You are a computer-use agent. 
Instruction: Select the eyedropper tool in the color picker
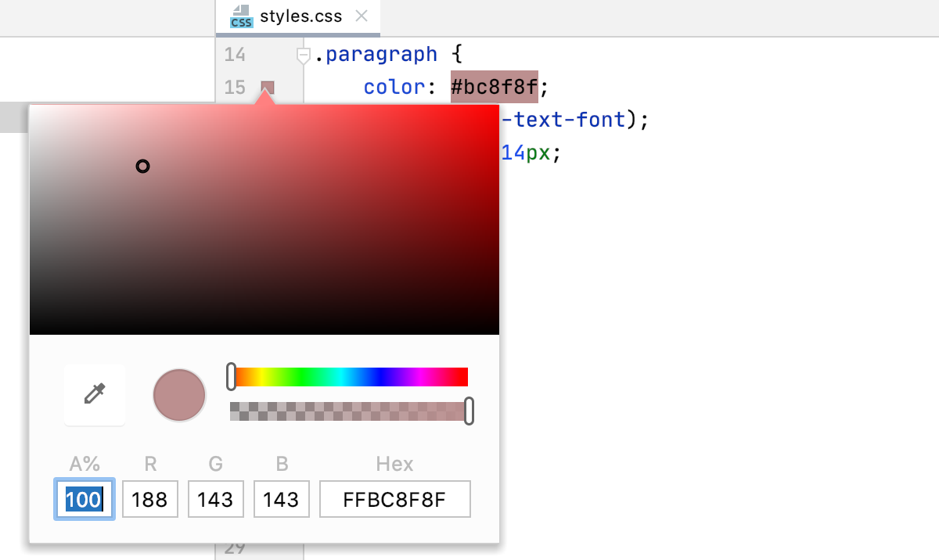pos(94,395)
